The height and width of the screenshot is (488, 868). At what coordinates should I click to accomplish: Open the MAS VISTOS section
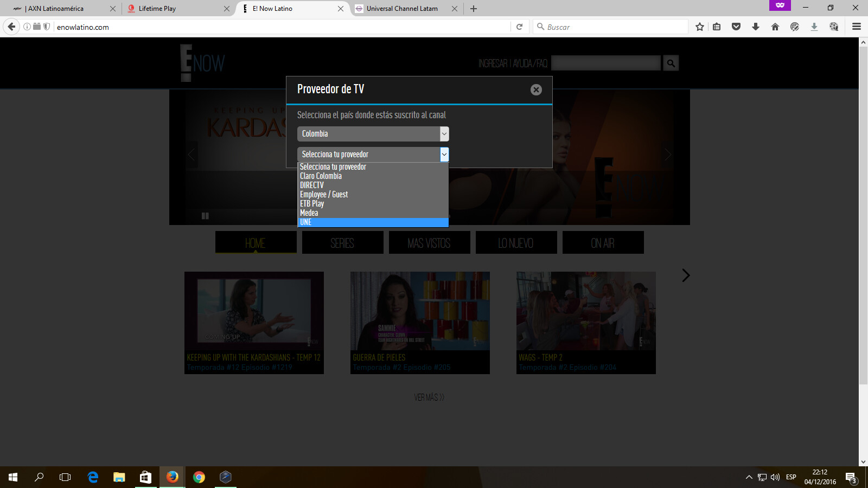pyautogui.click(x=429, y=243)
